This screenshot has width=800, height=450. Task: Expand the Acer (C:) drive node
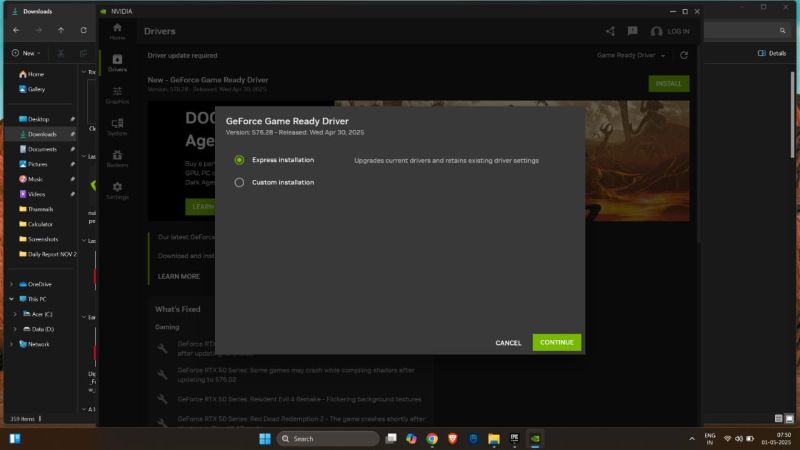coord(15,314)
